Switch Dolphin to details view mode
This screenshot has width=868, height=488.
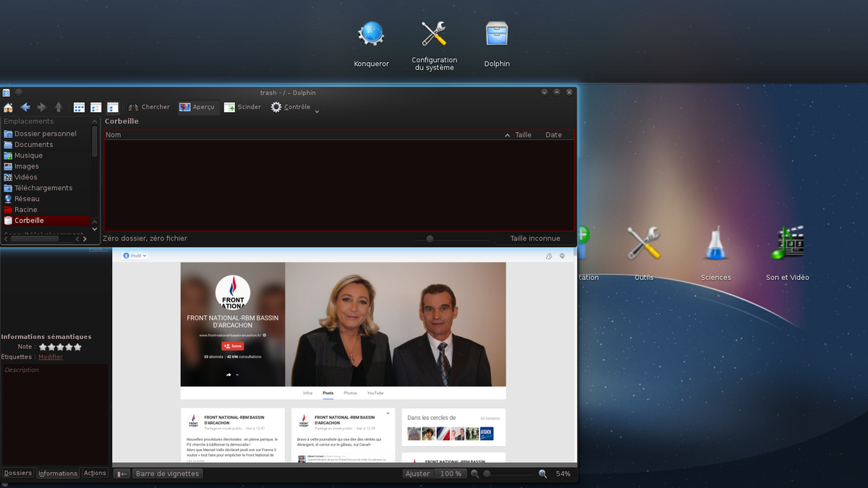pyautogui.click(x=95, y=107)
